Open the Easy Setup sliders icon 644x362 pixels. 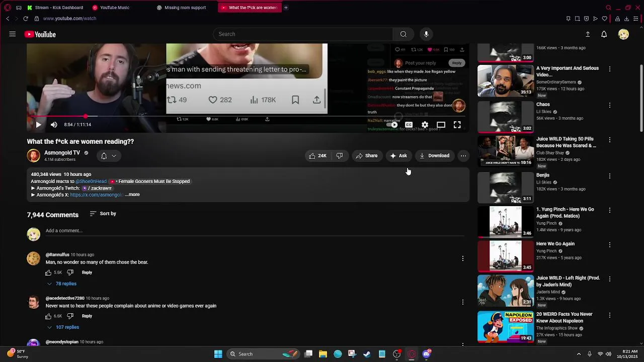coord(636,19)
